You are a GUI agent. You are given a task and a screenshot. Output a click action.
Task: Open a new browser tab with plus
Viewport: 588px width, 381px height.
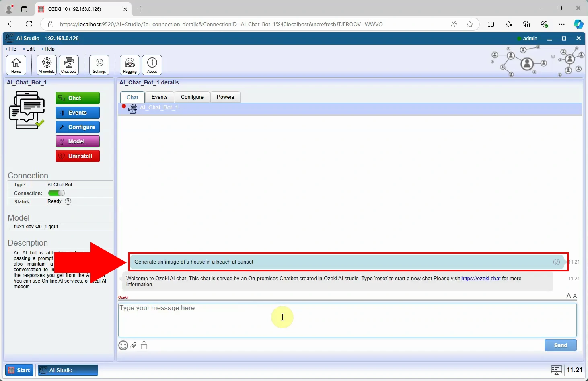(x=140, y=9)
